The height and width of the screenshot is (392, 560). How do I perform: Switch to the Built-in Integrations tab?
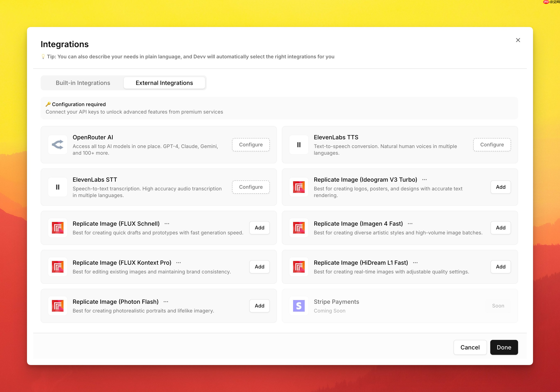pos(83,83)
